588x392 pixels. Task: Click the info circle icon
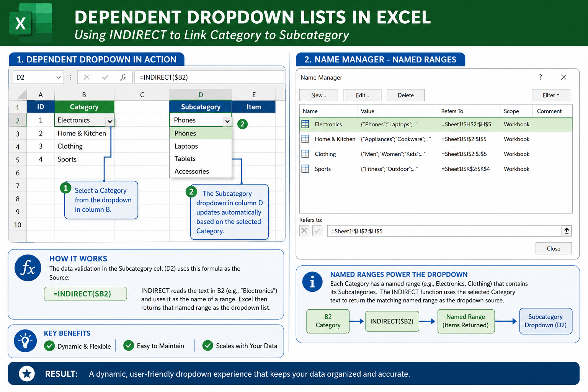tap(312, 282)
